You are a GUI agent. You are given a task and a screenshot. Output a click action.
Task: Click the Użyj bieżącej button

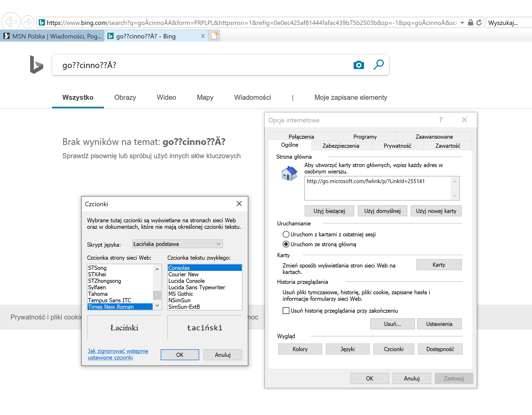pyautogui.click(x=329, y=211)
